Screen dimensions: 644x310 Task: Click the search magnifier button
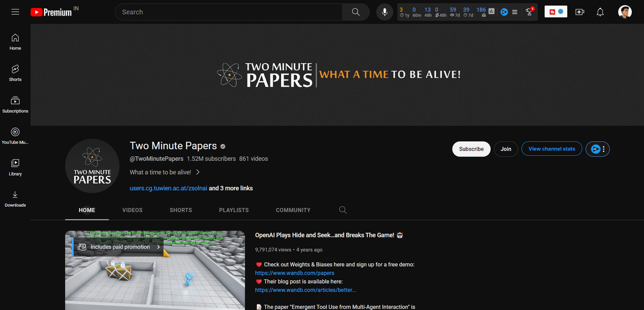tap(355, 12)
